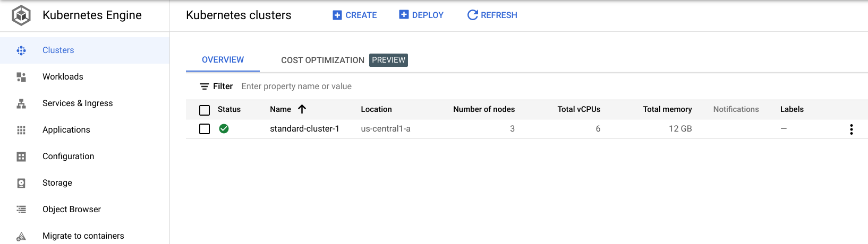This screenshot has height=244, width=868.
Task: Open Services & Ingress page
Action: (84, 103)
